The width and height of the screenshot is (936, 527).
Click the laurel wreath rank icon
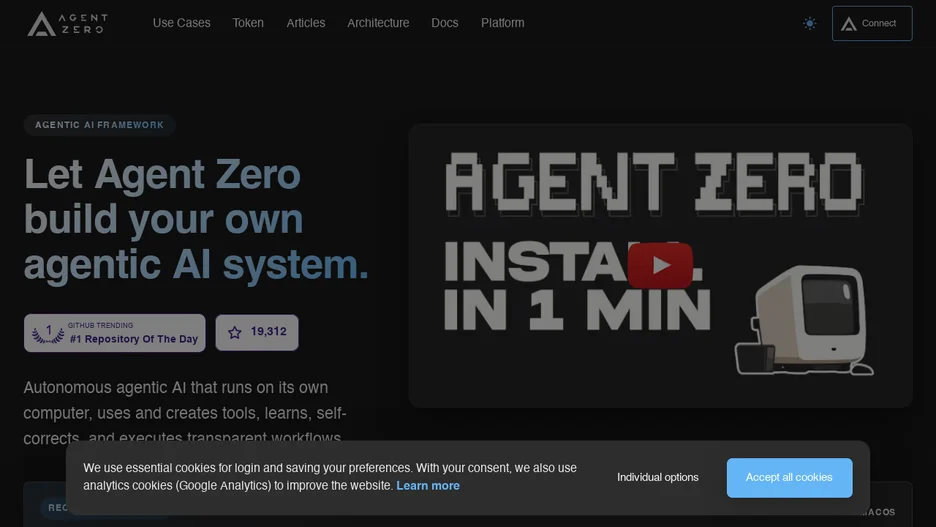click(48, 333)
